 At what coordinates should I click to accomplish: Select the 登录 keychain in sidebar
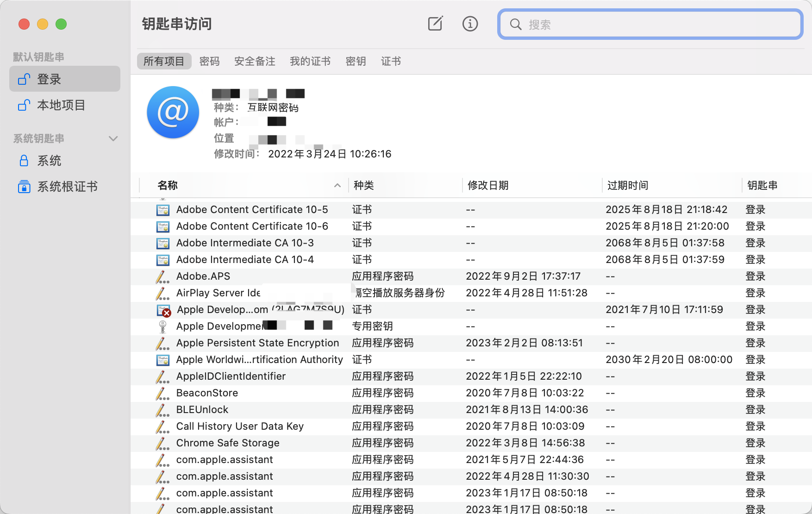tap(65, 79)
